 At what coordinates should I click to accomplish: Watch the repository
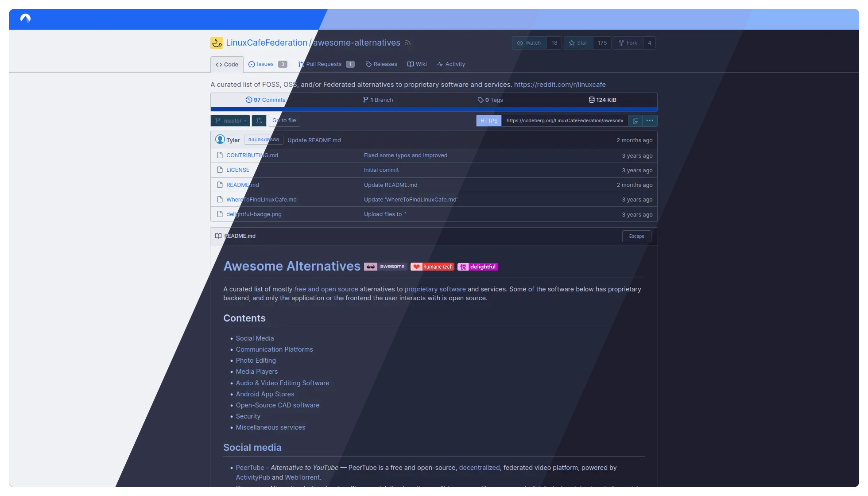click(529, 43)
